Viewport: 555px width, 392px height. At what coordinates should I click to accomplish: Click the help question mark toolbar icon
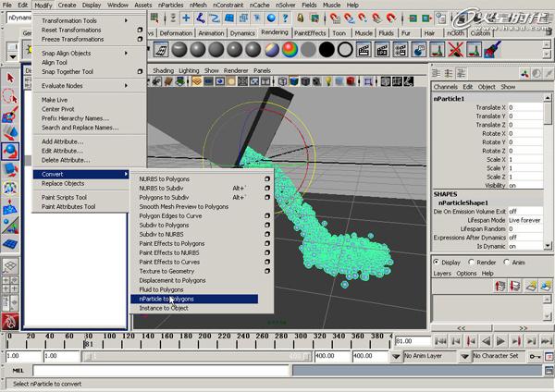[285, 18]
